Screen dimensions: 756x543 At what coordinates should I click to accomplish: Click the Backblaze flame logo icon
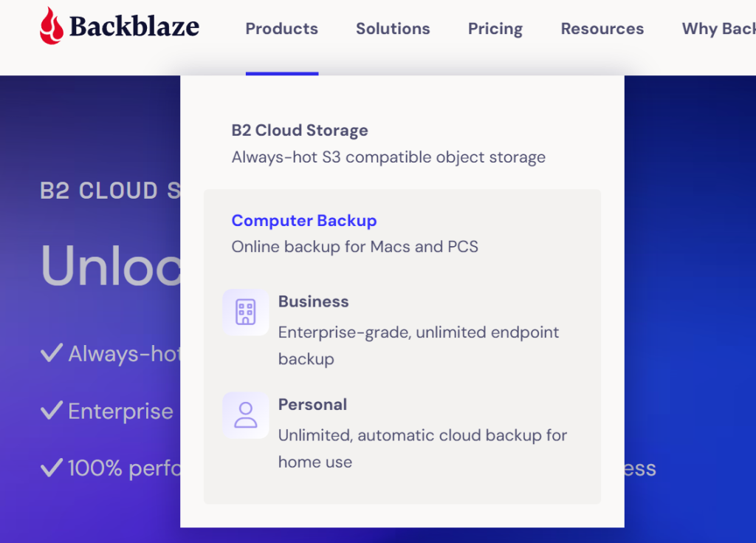(x=51, y=26)
